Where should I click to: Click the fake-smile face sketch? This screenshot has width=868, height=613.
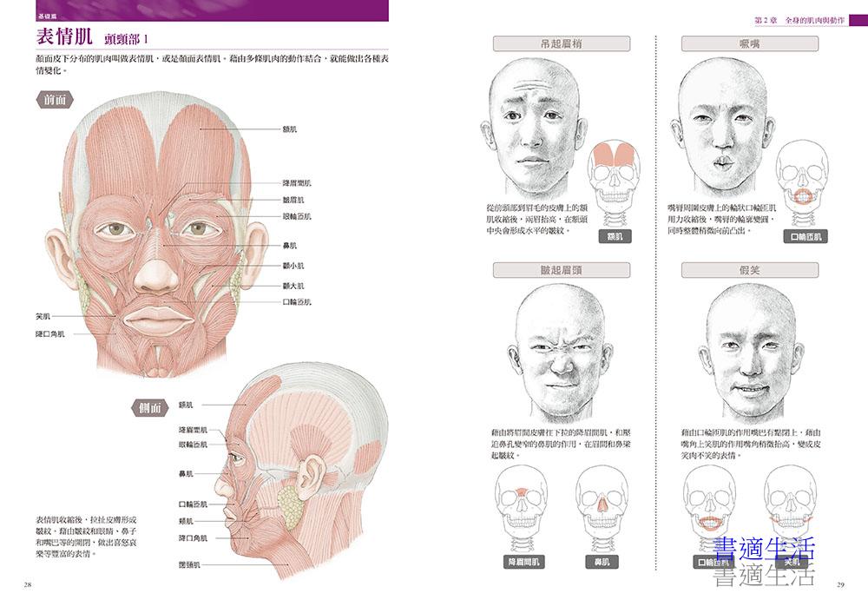click(x=750, y=353)
